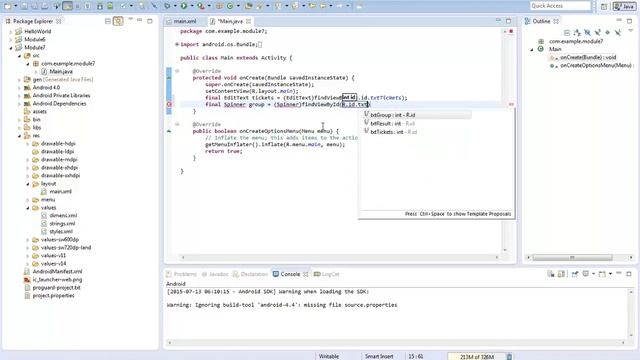Image resolution: width=640 pixels, height=360 pixels.
Task: Click the garbage collector trash icon
Action: pos(509,356)
